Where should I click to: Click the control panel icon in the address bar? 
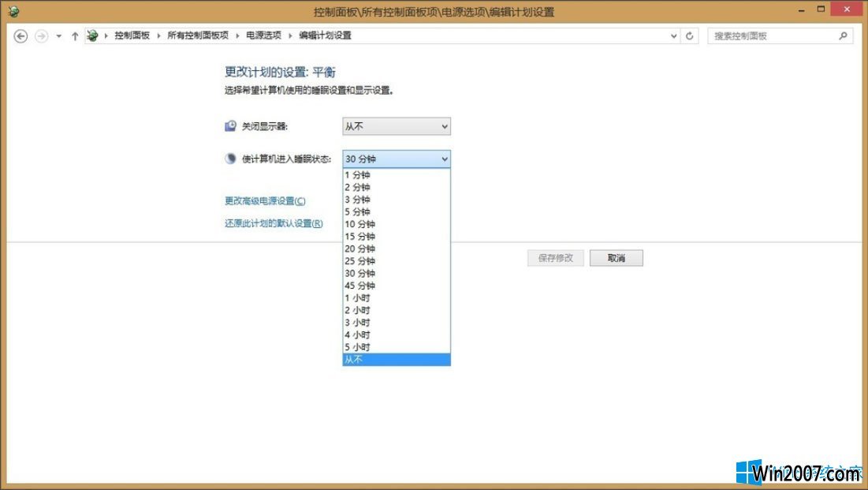click(92, 36)
